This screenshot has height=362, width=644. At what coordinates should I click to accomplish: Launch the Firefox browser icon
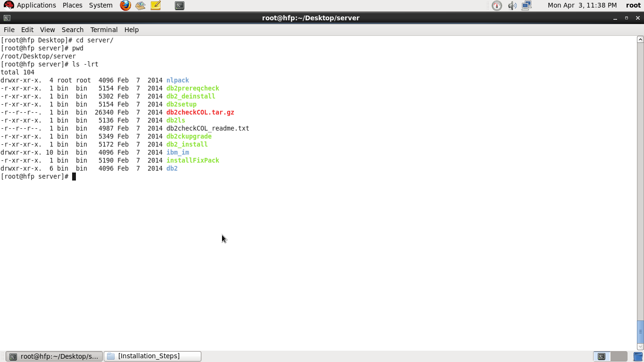tap(125, 6)
